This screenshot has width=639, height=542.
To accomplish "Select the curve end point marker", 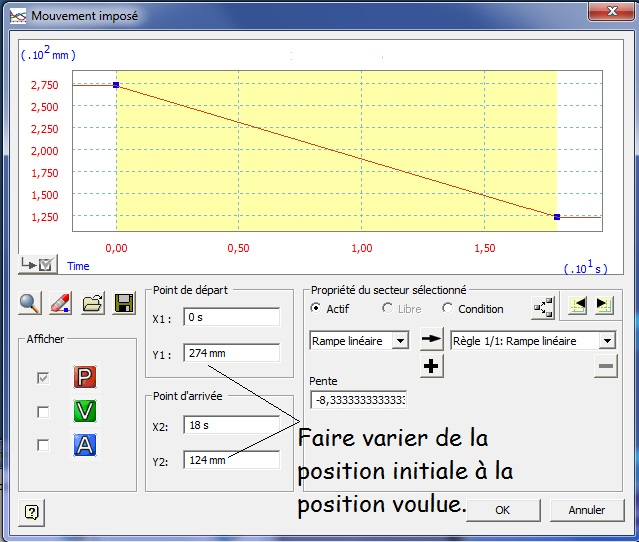I will 557,217.
